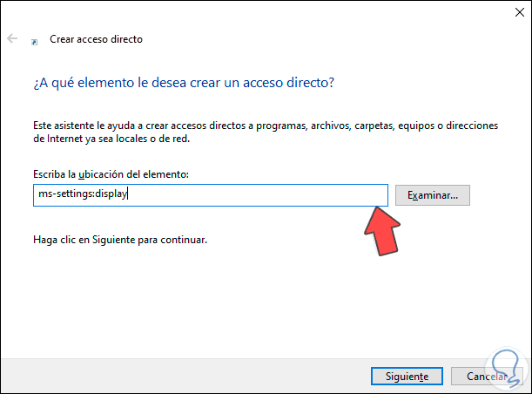
Task: Click the back arrow in the wizard header
Action: coord(13,39)
